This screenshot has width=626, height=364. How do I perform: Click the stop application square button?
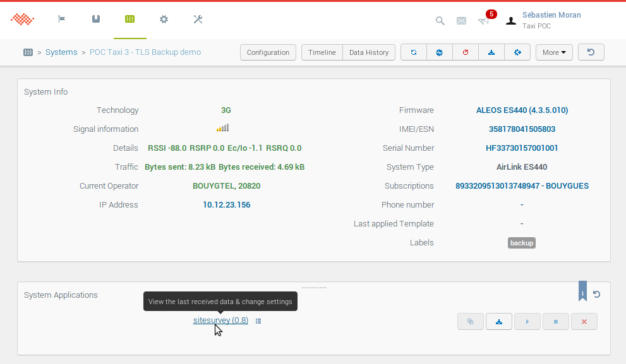[556, 322]
